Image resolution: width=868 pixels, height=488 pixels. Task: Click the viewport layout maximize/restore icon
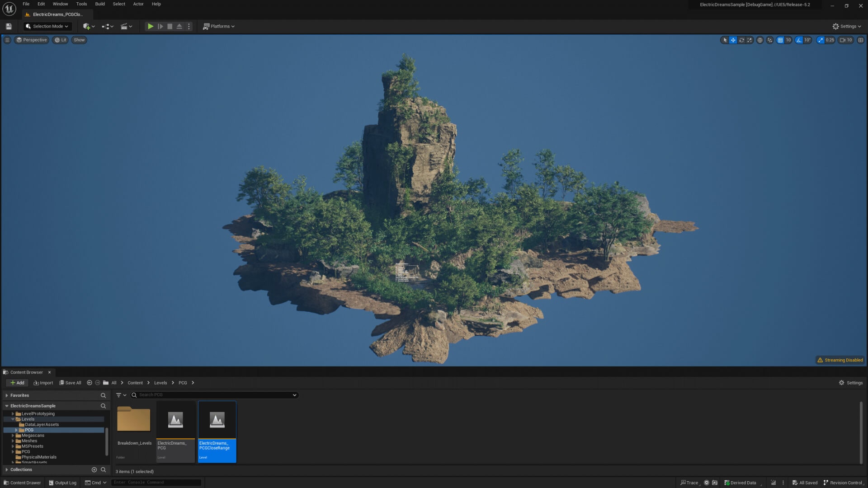860,40
